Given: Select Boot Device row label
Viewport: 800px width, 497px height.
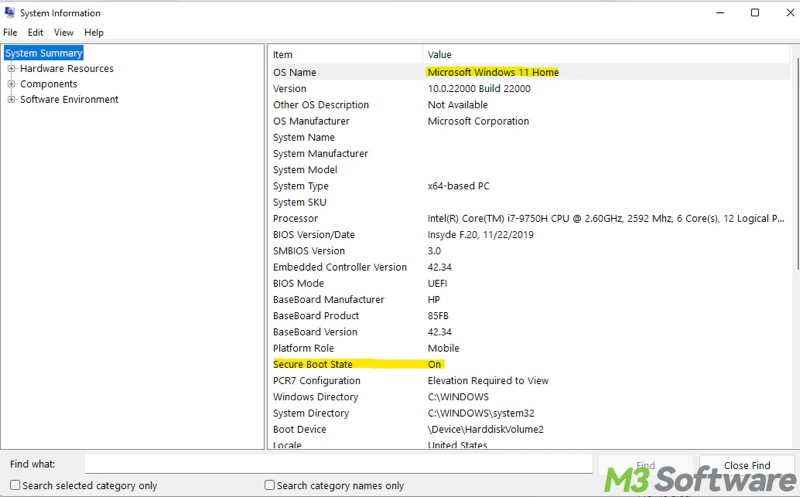Looking at the screenshot, I should (x=299, y=430).
